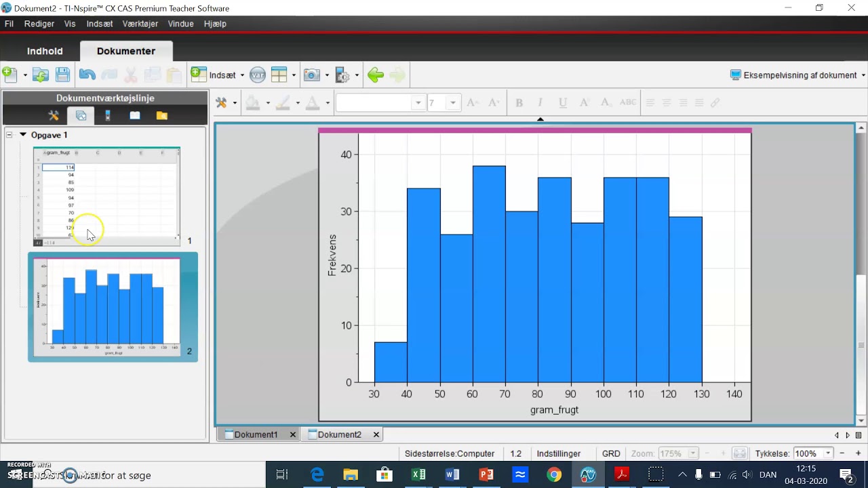Toggle Italic formatting
This screenshot has height=488, width=868.
(540, 102)
